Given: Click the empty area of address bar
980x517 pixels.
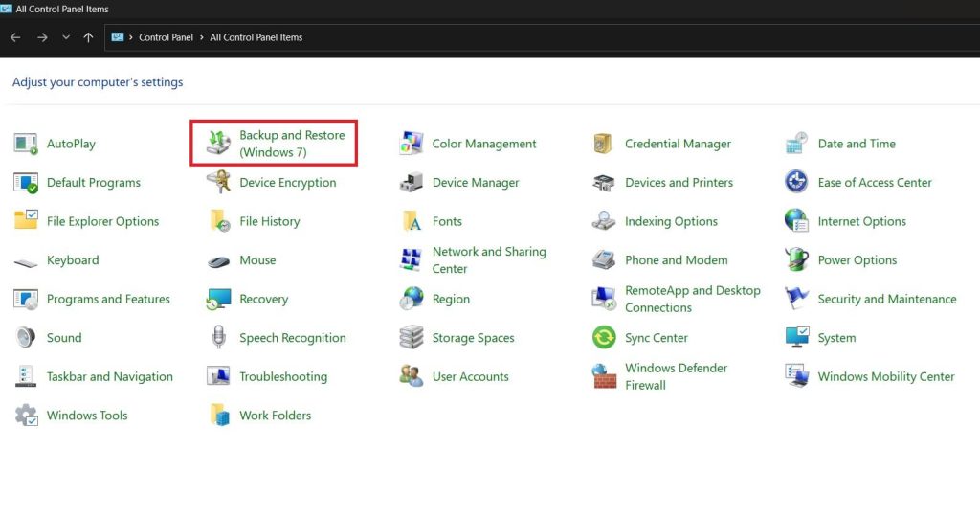Looking at the screenshot, I should point(622,37).
